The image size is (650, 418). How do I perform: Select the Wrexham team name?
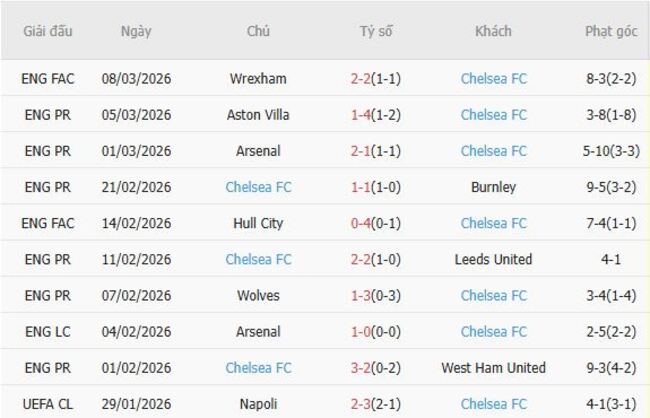[x=258, y=79]
